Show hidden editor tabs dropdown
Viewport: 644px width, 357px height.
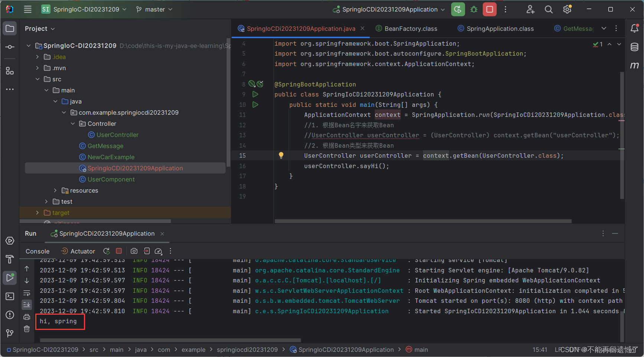(604, 29)
